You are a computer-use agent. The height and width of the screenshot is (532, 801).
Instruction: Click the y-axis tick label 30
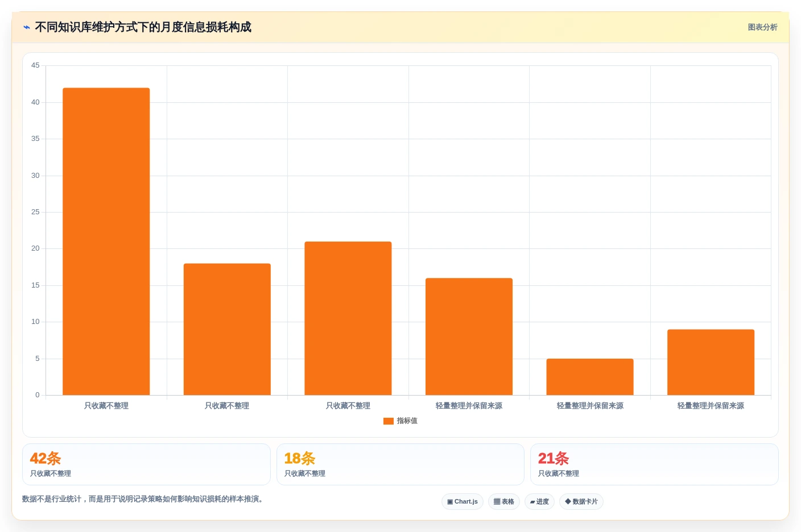pyautogui.click(x=35, y=176)
